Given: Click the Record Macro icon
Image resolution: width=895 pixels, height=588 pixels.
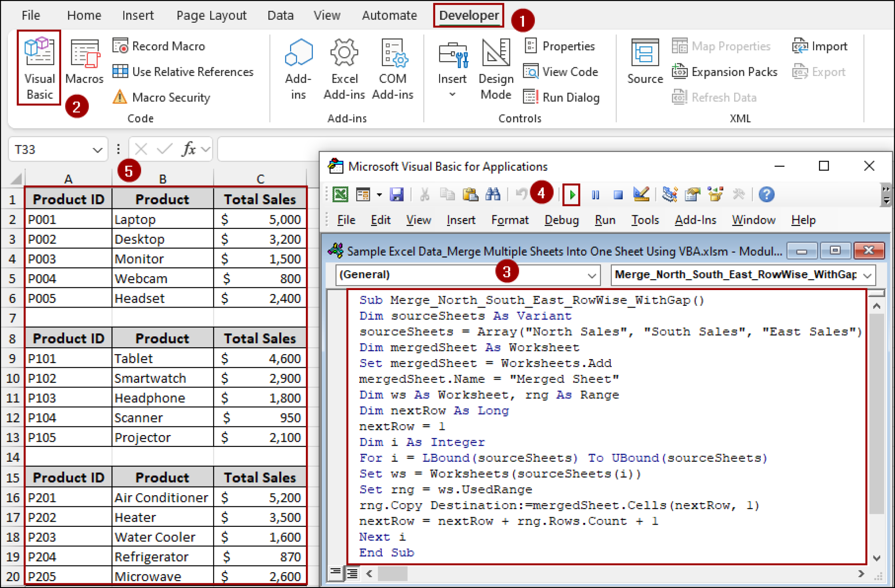Looking at the screenshot, I should pos(121,45).
